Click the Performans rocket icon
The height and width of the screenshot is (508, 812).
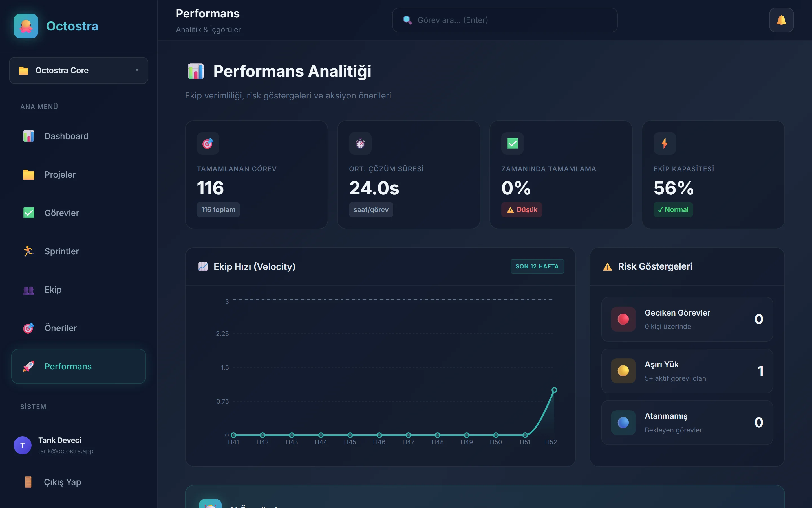(28, 366)
